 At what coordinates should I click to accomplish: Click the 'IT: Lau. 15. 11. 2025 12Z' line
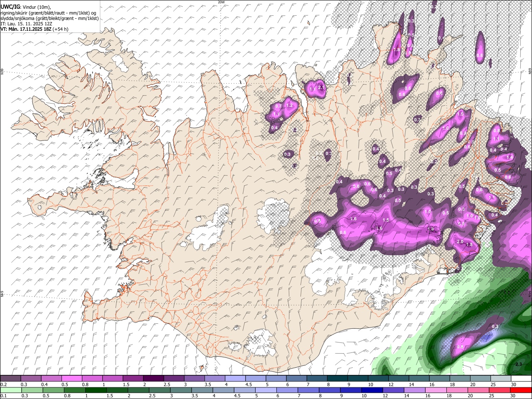pyautogui.click(x=26, y=24)
